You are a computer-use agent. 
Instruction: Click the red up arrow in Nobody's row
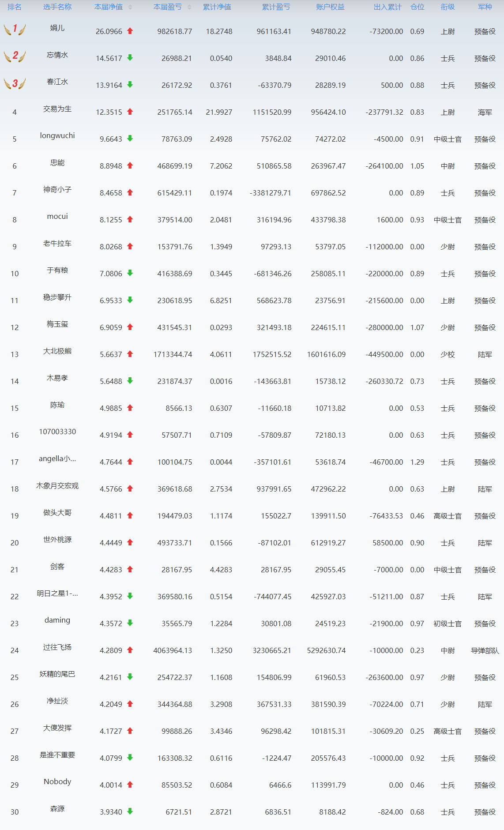[130, 785]
